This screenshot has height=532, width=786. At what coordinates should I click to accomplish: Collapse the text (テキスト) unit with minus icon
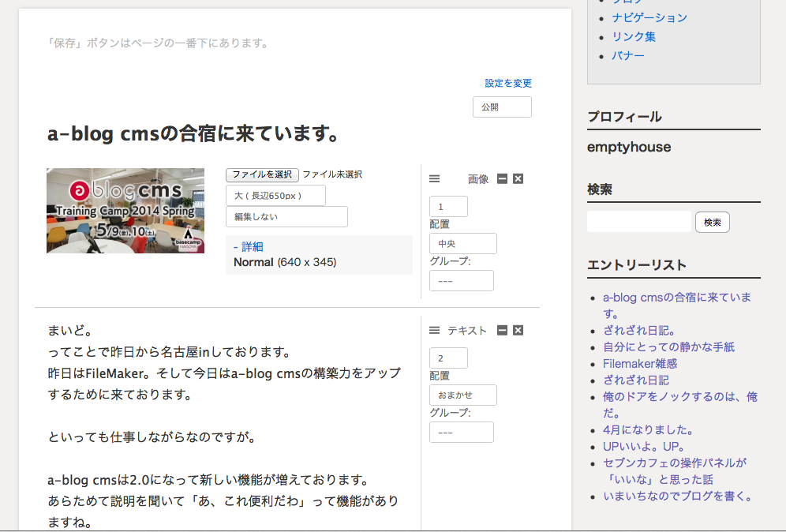(x=502, y=331)
